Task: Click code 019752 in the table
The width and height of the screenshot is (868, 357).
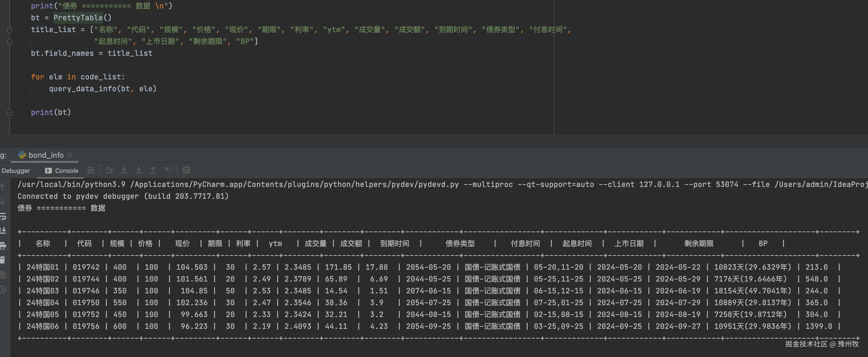Action: 86,314
